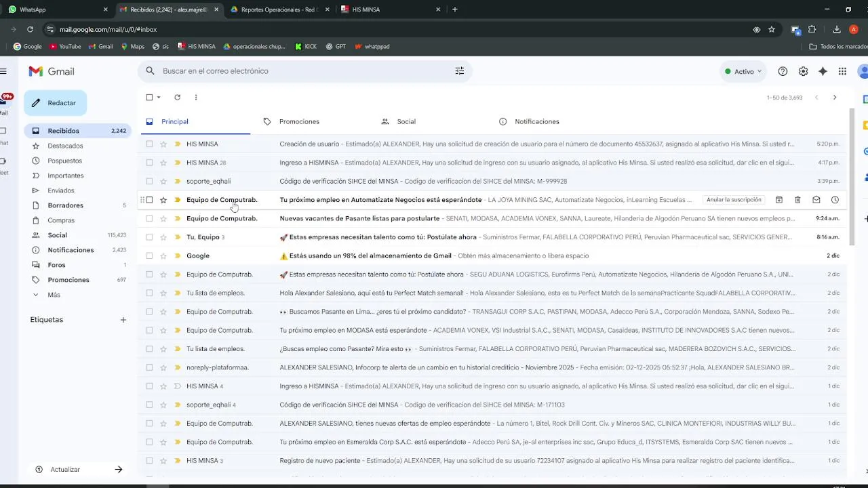Open Gmail settings gear icon

pyautogui.click(x=803, y=71)
